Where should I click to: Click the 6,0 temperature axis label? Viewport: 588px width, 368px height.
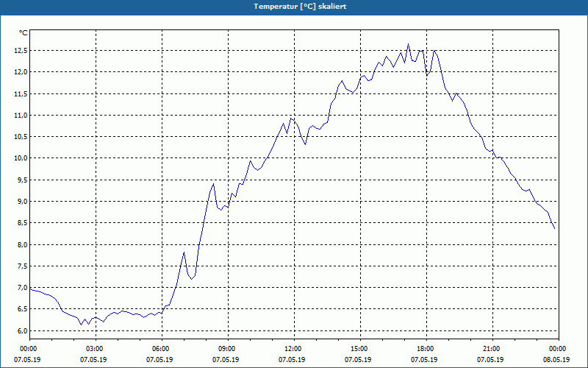click(x=22, y=330)
